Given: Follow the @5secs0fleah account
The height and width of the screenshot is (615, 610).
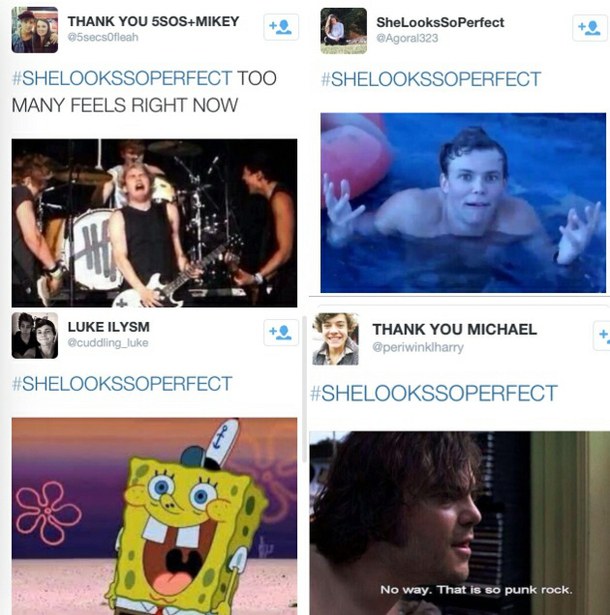Looking at the screenshot, I should pyautogui.click(x=281, y=27).
